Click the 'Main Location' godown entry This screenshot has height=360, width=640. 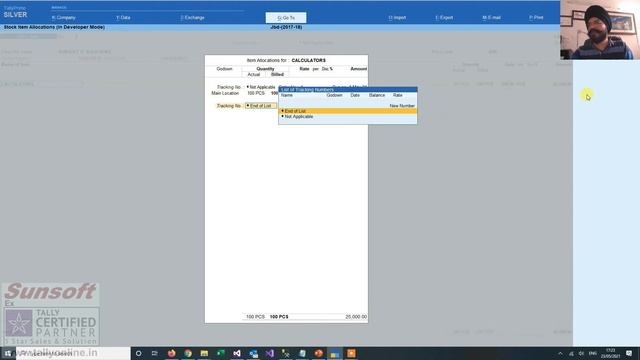(225, 93)
